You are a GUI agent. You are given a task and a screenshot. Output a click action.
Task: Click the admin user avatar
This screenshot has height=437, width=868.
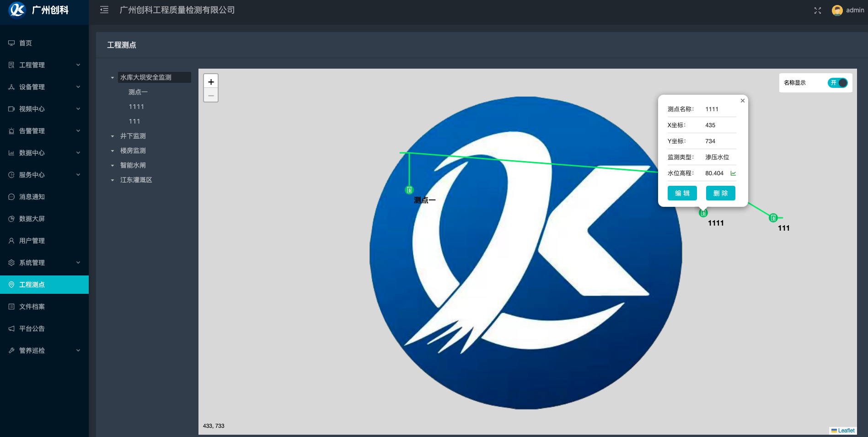point(837,11)
